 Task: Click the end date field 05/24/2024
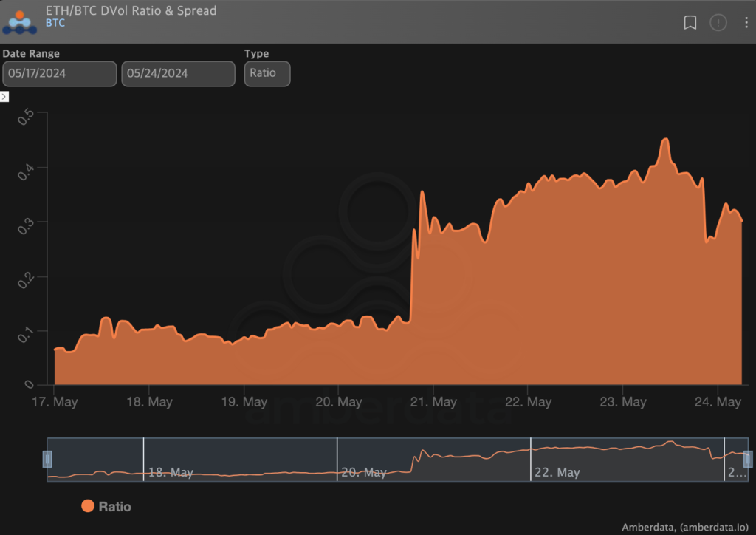tap(178, 74)
